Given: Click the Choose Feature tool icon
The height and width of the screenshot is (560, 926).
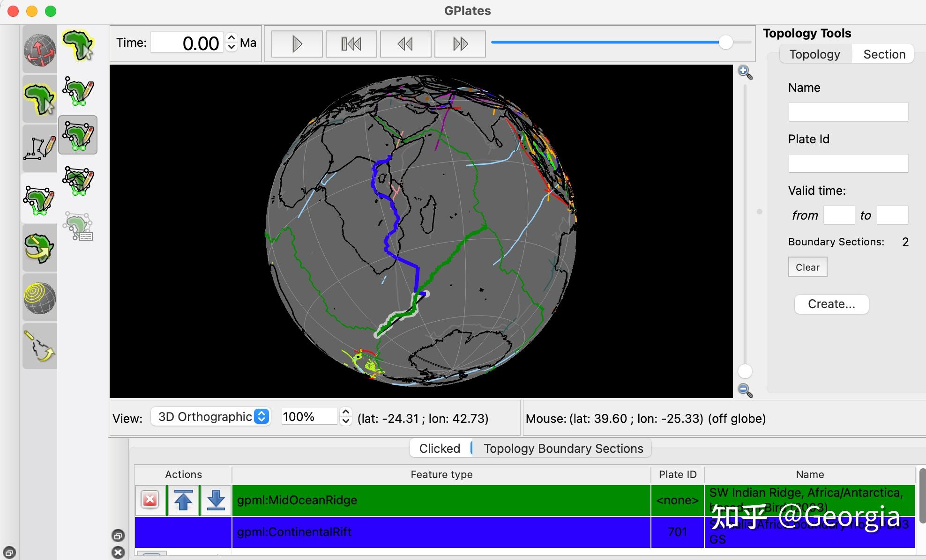Looking at the screenshot, I should click(x=40, y=99).
